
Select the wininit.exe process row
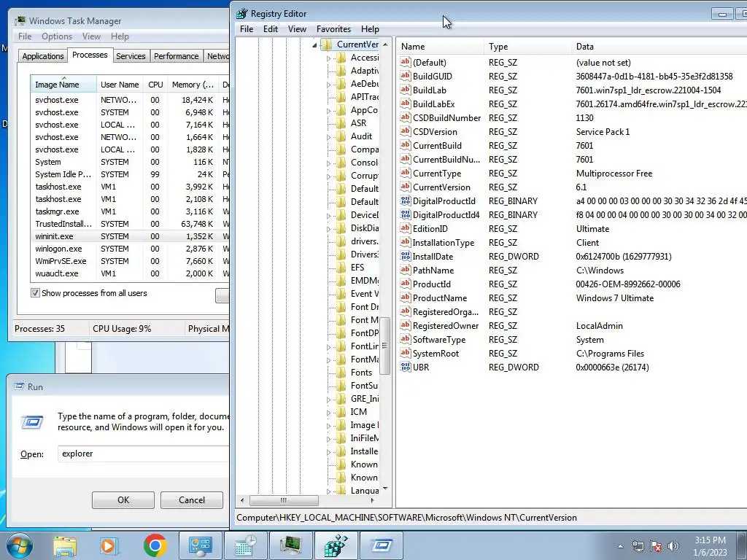coord(130,236)
